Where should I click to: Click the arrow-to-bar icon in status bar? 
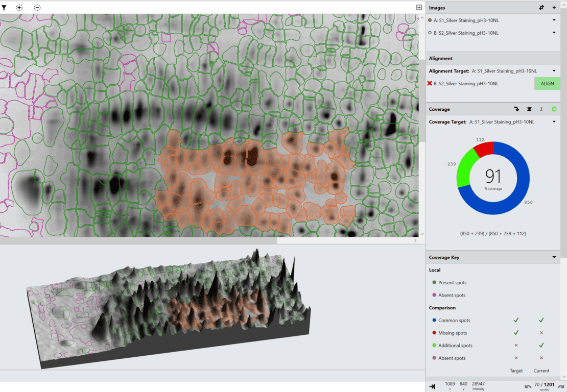click(x=432, y=386)
